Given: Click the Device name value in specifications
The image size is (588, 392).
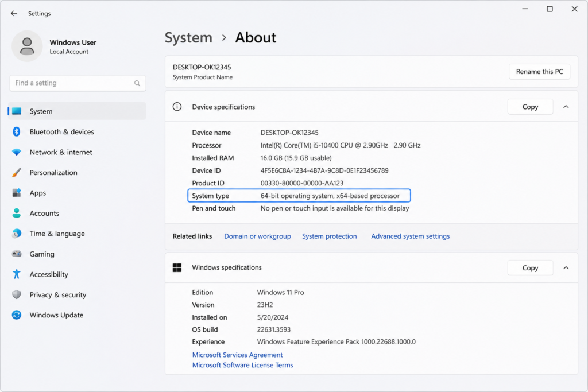Looking at the screenshot, I should coord(289,132).
